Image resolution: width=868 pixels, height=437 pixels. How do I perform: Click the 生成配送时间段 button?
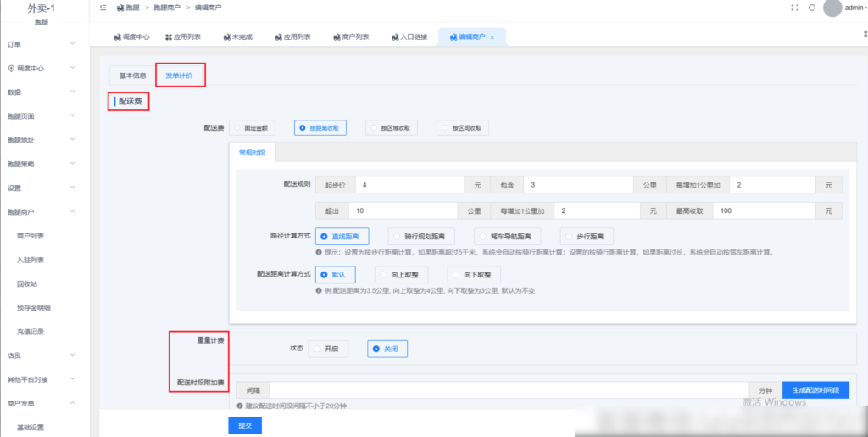pos(815,390)
